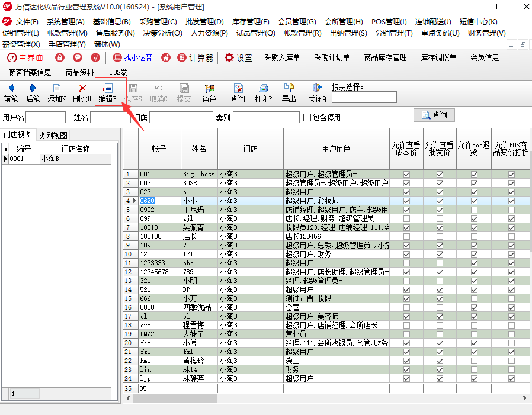This screenshot has height=415, width=532.
Task: Open 顾客档案信息 shortcut
Action: pos(30,72)
